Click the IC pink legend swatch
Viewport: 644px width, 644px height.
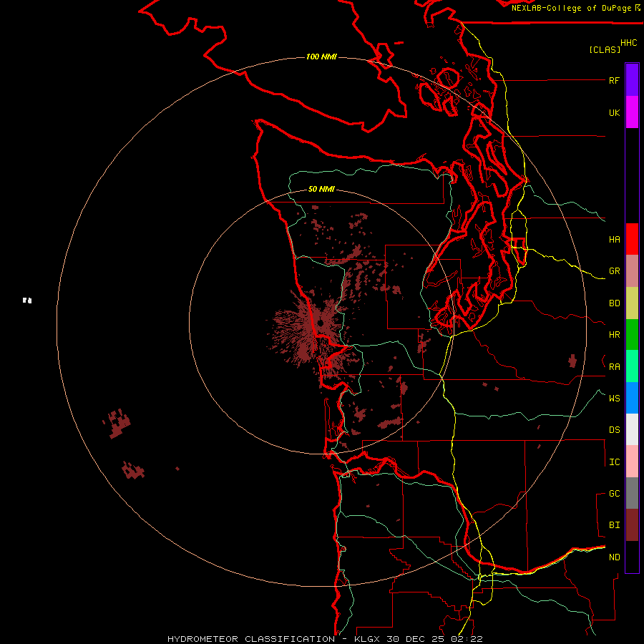tap(632, 462)
